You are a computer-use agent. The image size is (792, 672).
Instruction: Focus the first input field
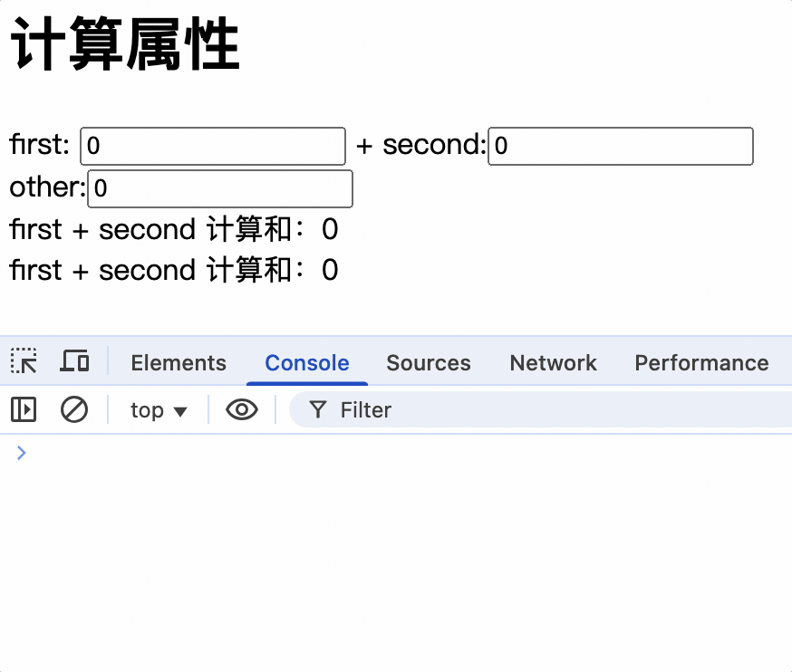(x=213, y=146)
